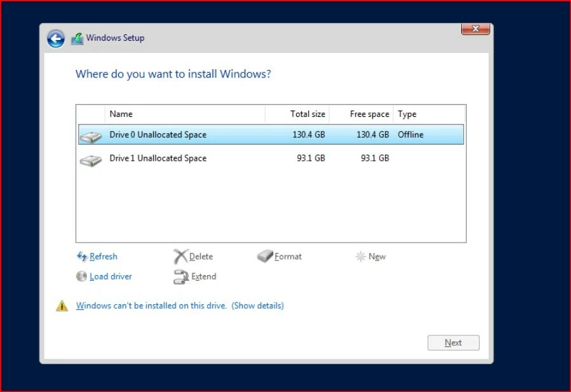Sort by the Type column header

[x=429, y=114]
